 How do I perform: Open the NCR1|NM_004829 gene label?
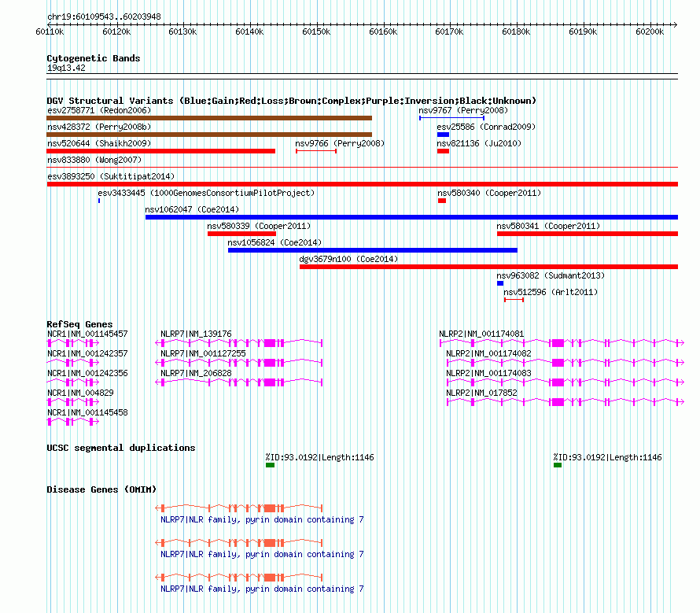[80, 393]
